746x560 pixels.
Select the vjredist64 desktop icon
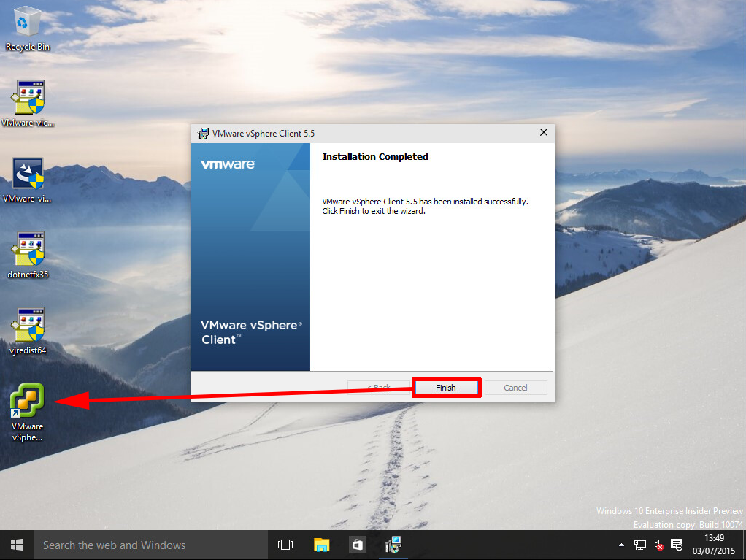(x=28, y=331)
